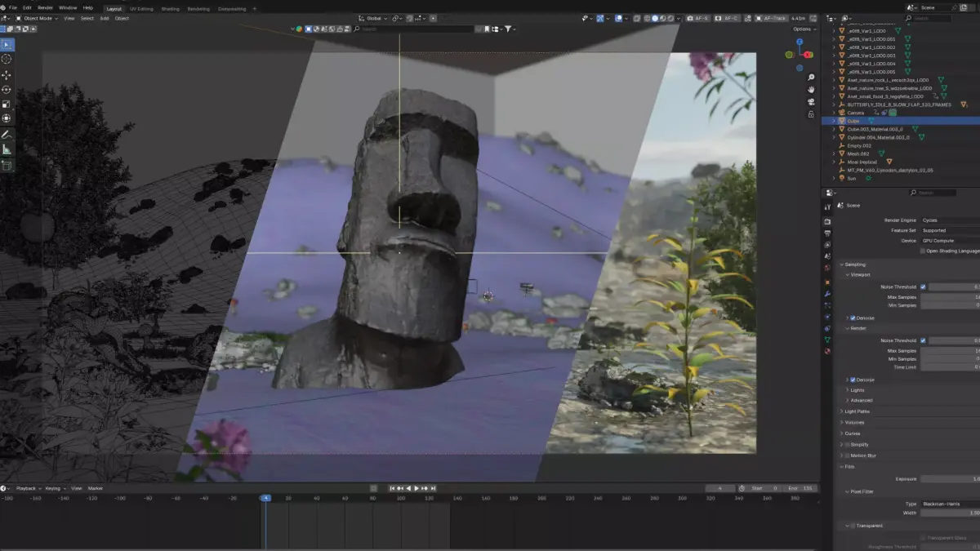
Task: Open the Edit menu
Action: (x=27, y=7)
